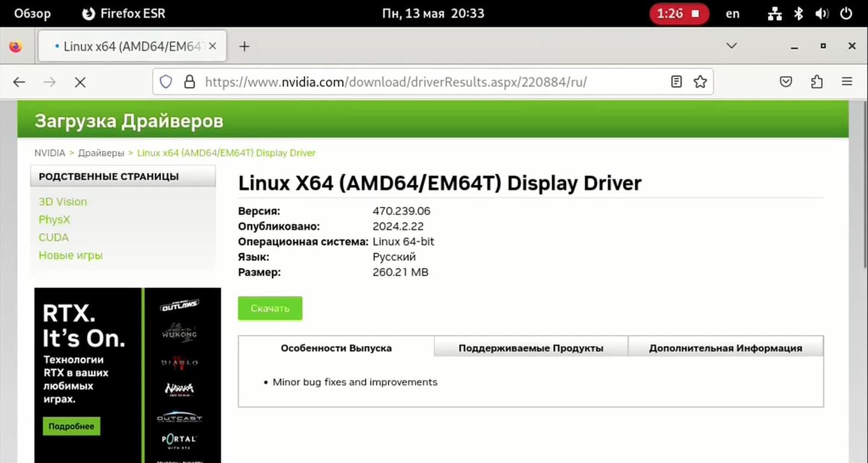
Task: View site security padlock info
Action: (x=189, y=81)
